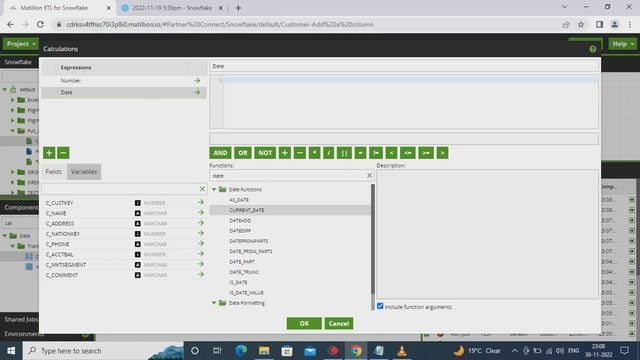640x360 pixels.
Task: Insert C_MKTSEGMENT field via its arrow
Action: click(x=200, y=264)
